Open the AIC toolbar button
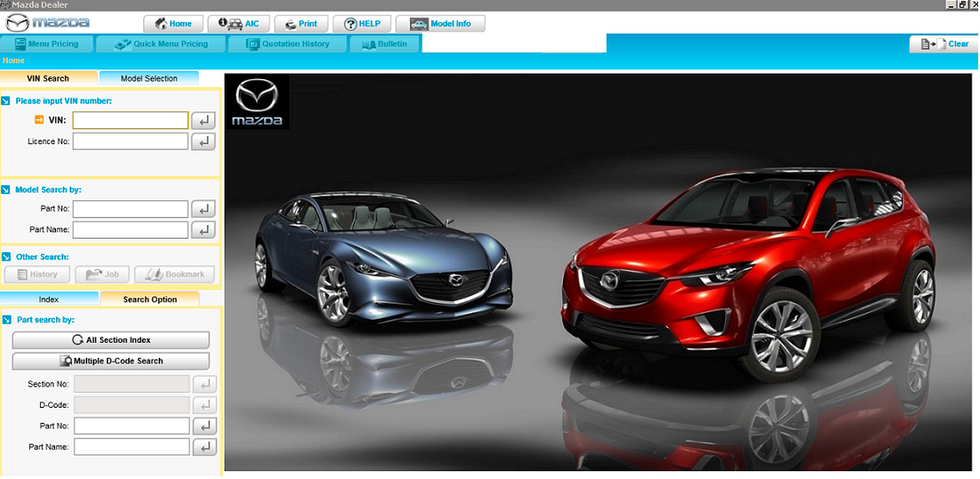980x479 pixels. 239,24
